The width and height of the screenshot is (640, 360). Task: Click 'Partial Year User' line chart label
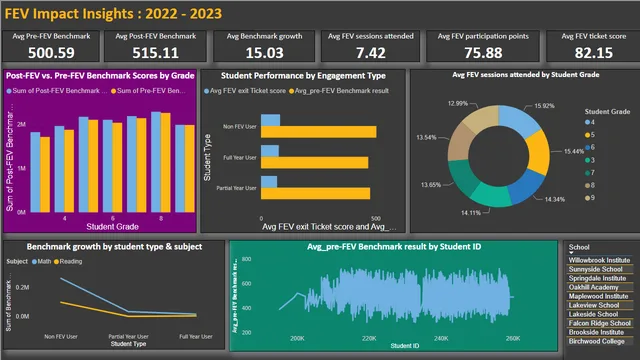(128, 337)
